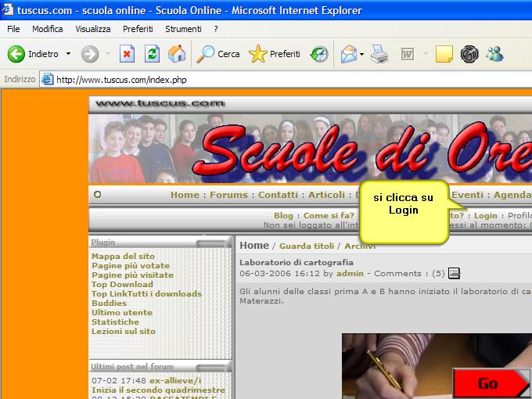This screenshot has width=532, height=399.
Task: Open the File menu
Action: coord(13,29)
